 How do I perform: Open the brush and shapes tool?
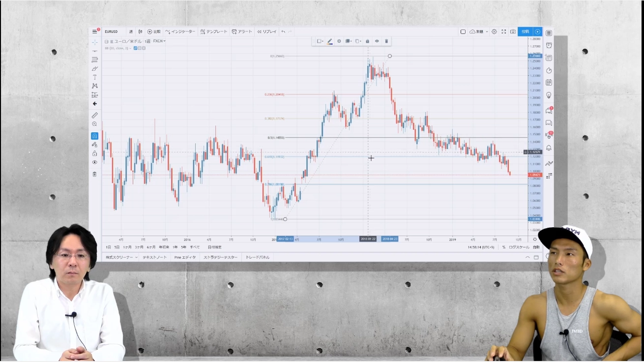coord(95,68)
